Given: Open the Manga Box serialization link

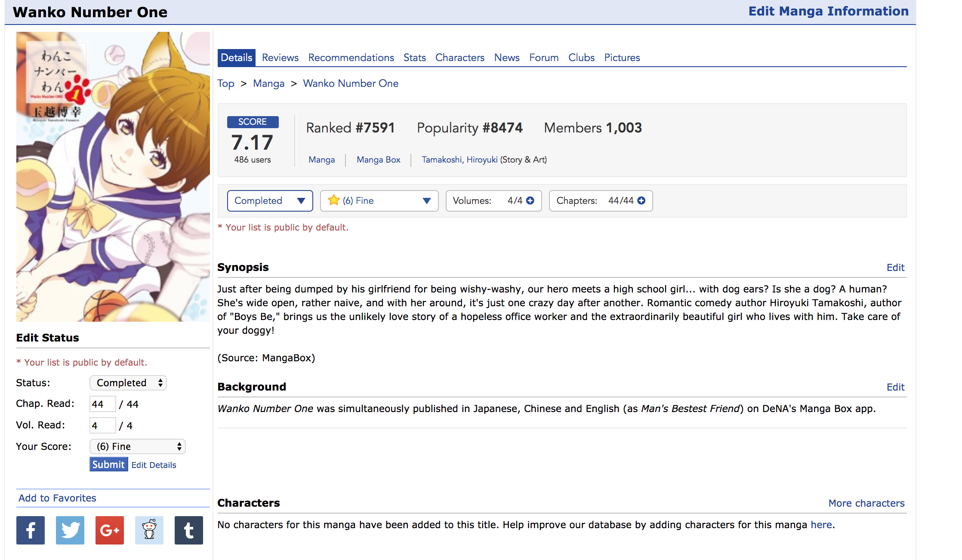Looking at the screenshot, I should click(379, 160).
